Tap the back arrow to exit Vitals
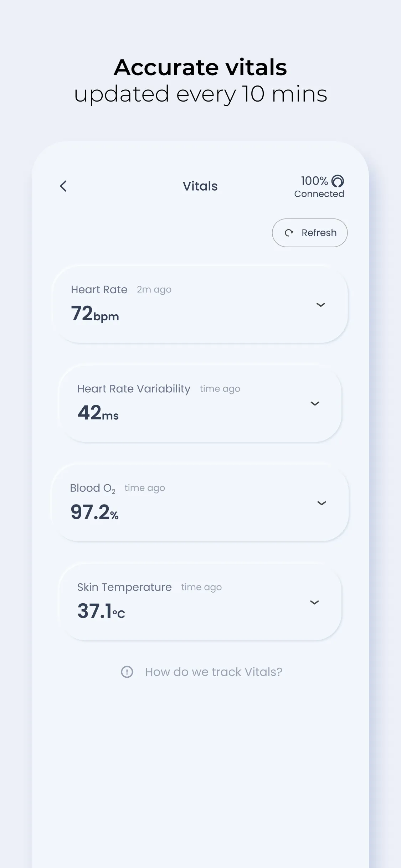The width and height of the screenshot is (401, 868). coord(63,186)
